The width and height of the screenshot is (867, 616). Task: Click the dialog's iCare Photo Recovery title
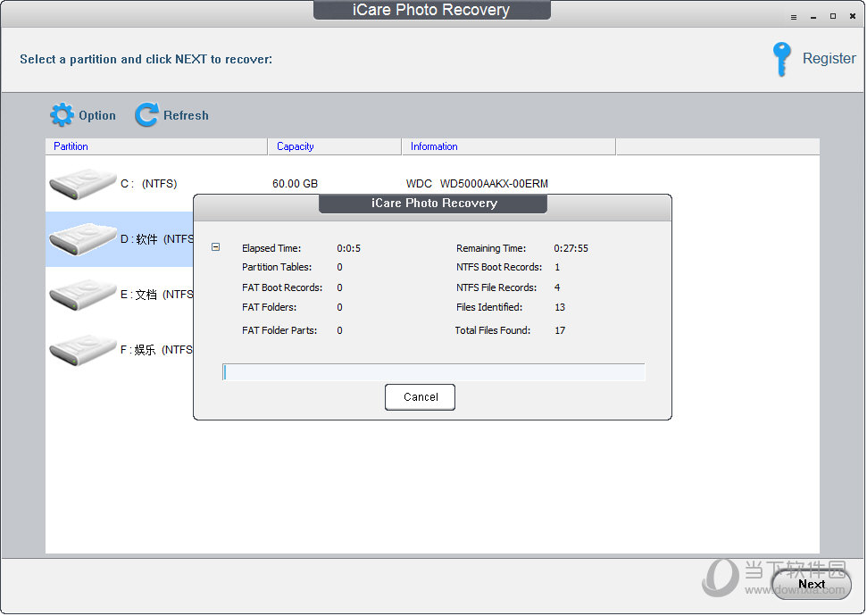point(434,203)
